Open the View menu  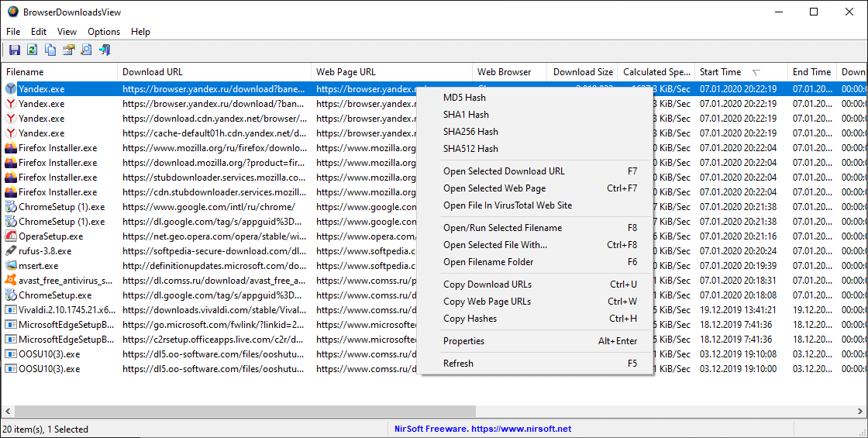click(67, 32)
